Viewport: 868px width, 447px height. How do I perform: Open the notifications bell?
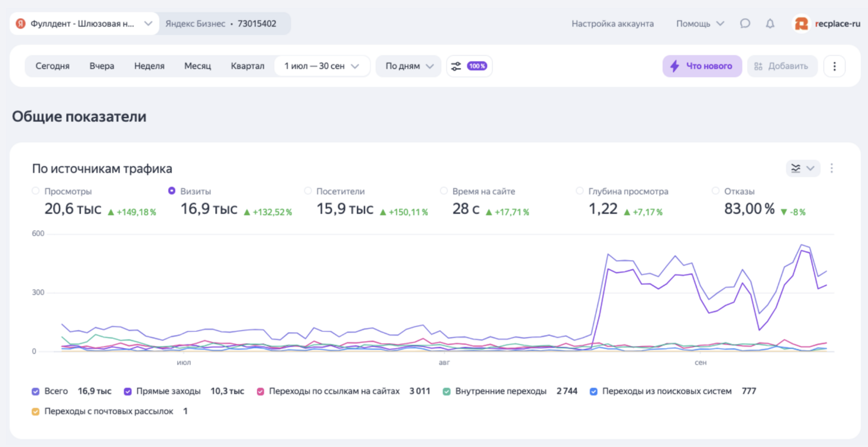[x=770, y=24]
